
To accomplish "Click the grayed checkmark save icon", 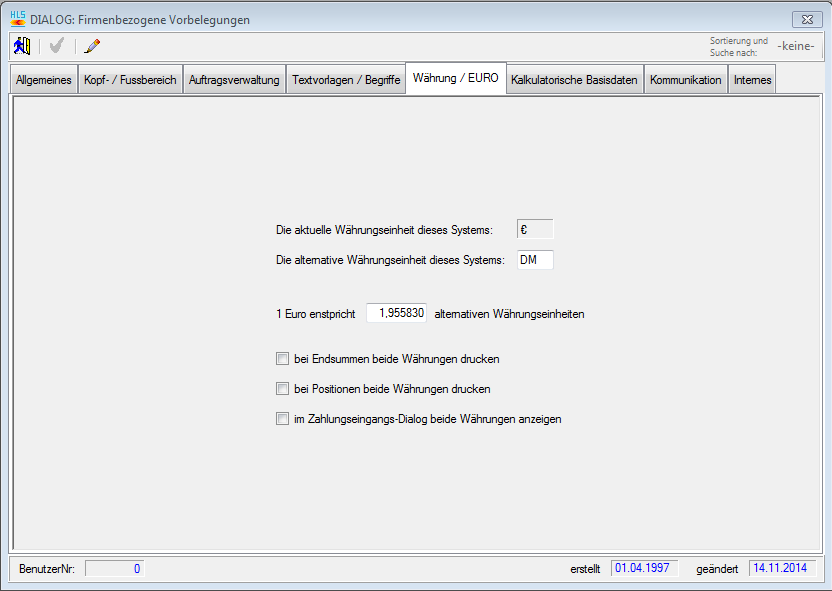I will (x=57, y=46).
